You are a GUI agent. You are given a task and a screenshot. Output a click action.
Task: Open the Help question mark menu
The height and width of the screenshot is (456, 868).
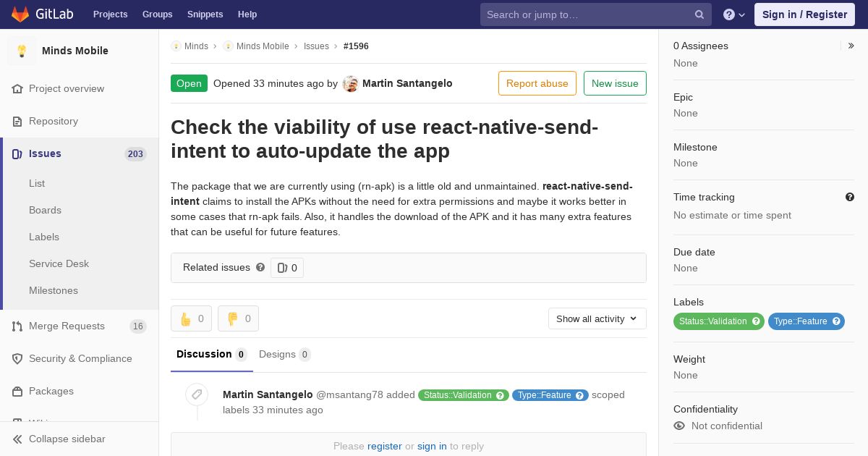(x=734, y=14)
